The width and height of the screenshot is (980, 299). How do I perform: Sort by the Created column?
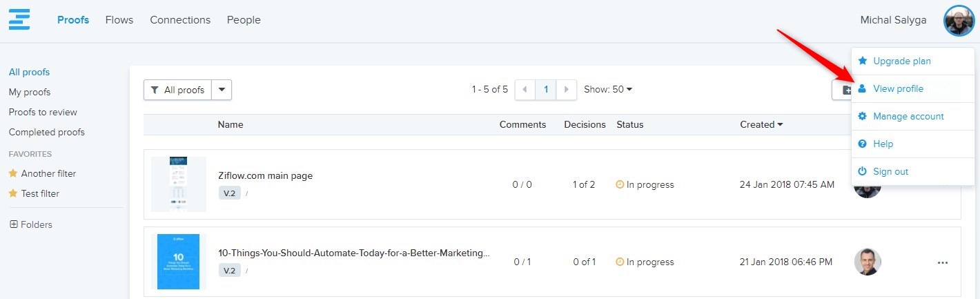761,125
